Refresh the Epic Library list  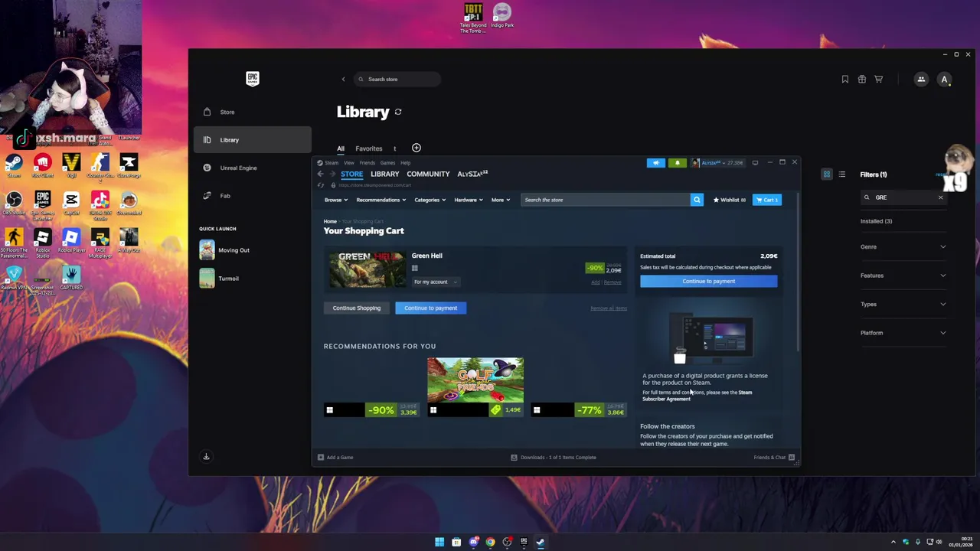(x=398, y=112)
